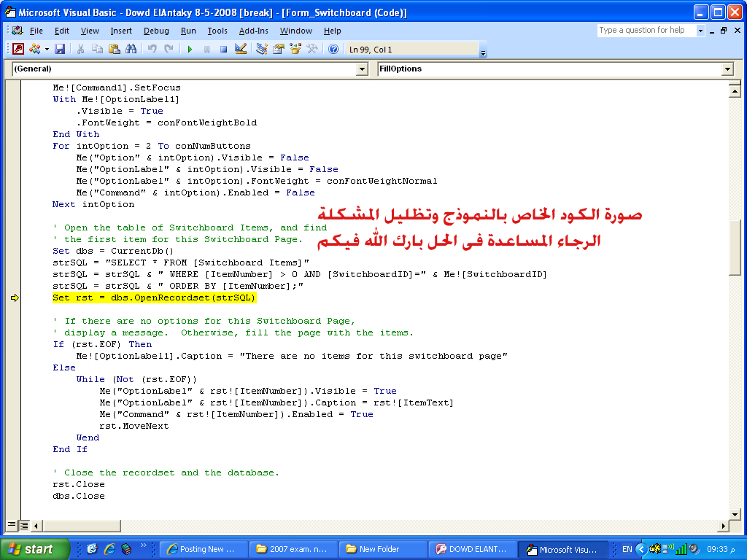Click the green network signal tray icon
The width and height of the screenshot is (747, 560).
(x=682, y=549)
